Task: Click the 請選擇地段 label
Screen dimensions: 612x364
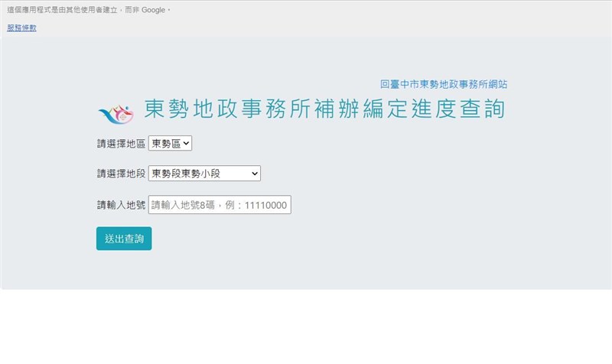Action: click(121, 174)
